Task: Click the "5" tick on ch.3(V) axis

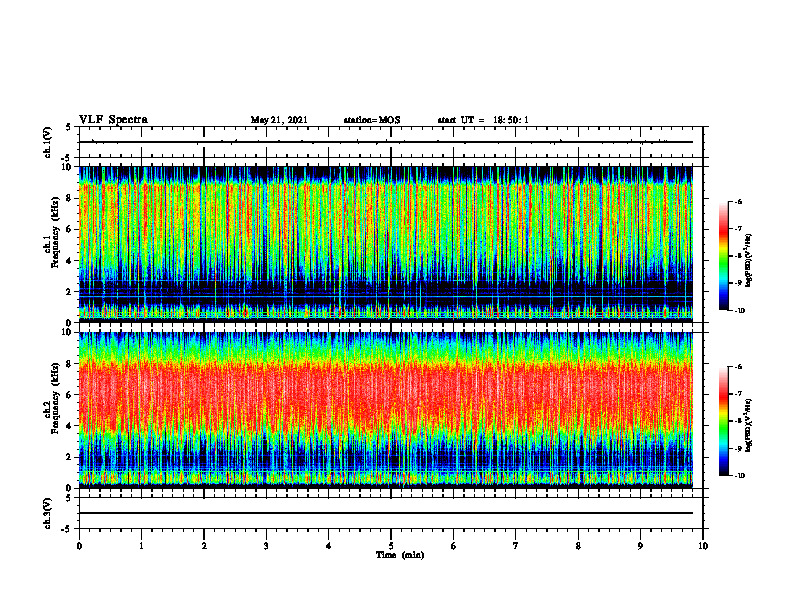Action: (70, 498)
